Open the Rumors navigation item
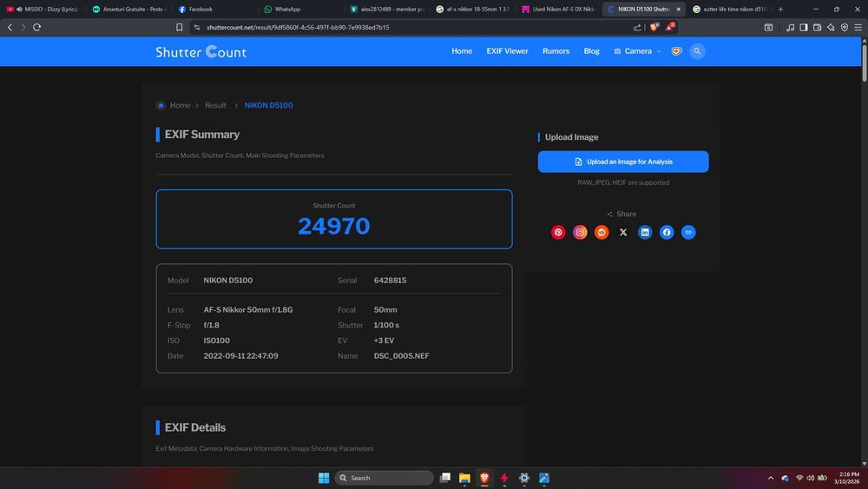 556,51
